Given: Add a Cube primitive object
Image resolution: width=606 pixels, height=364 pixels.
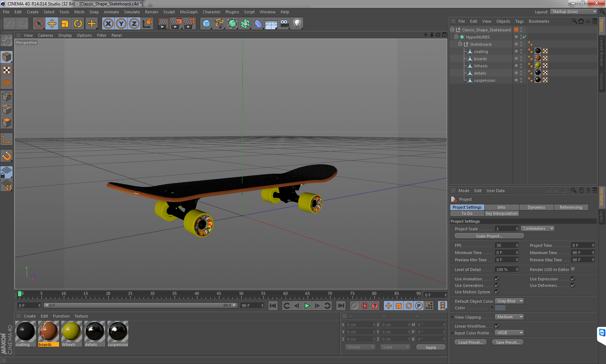Looking at the screenshot, I should 206,24.
